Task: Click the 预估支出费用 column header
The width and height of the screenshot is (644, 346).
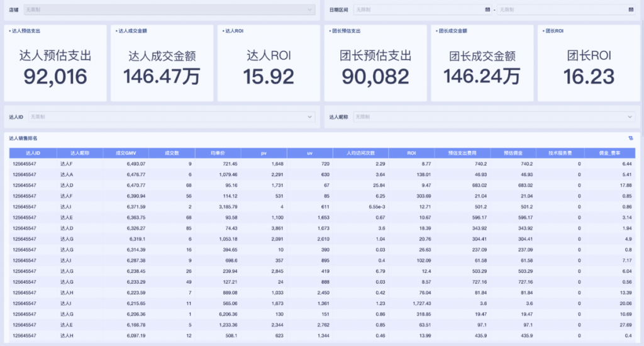Action: pyautogui.click(x=462, y=153)
